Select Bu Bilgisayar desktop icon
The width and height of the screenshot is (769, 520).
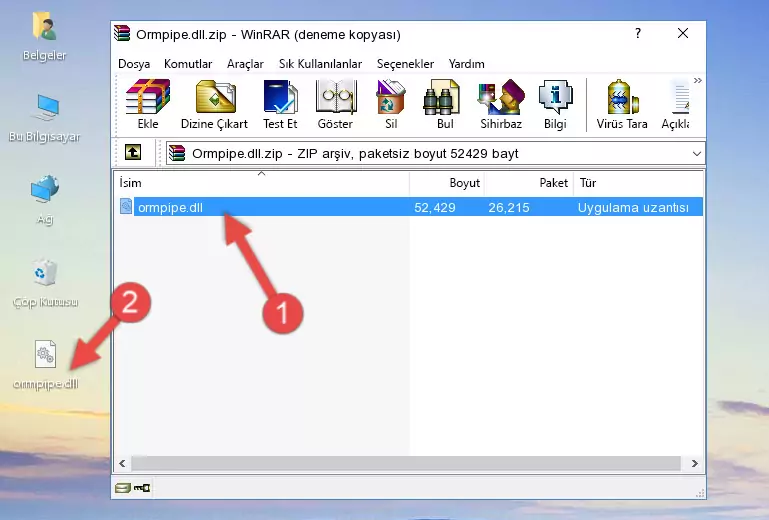click(45, 118)
